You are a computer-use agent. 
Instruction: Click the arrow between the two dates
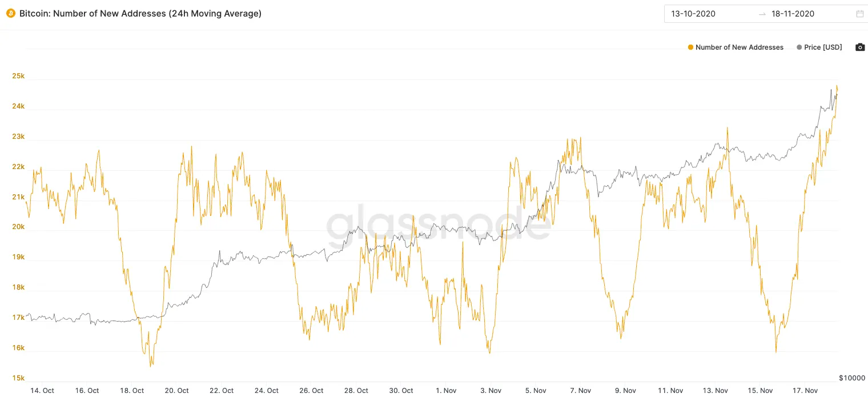point(762,14)
